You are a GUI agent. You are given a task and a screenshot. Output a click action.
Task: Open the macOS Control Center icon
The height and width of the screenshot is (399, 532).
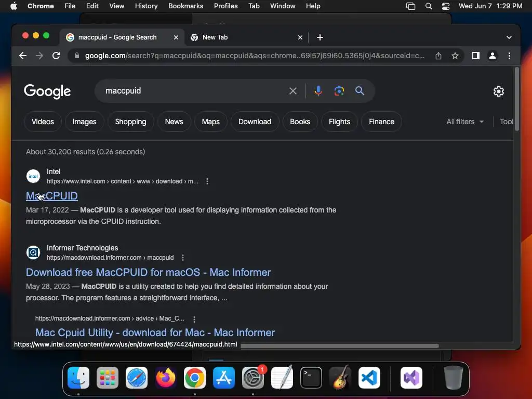pos(445,6)
